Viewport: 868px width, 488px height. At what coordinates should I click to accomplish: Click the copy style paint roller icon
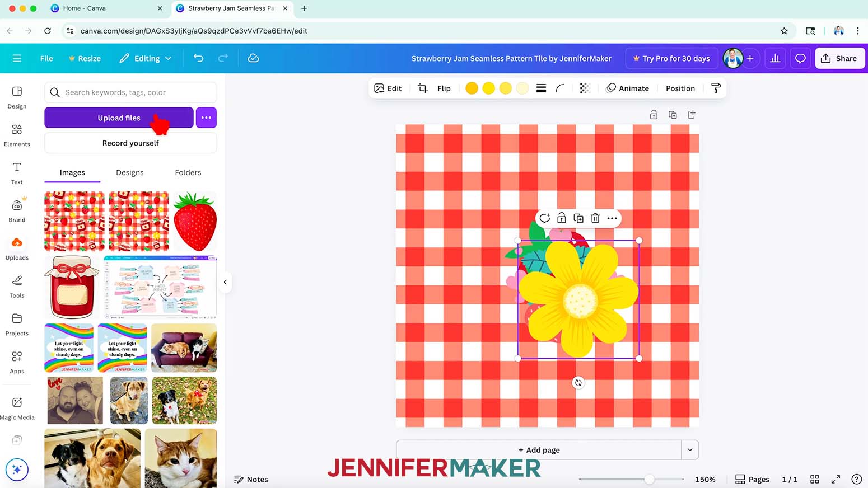[716, 88]
